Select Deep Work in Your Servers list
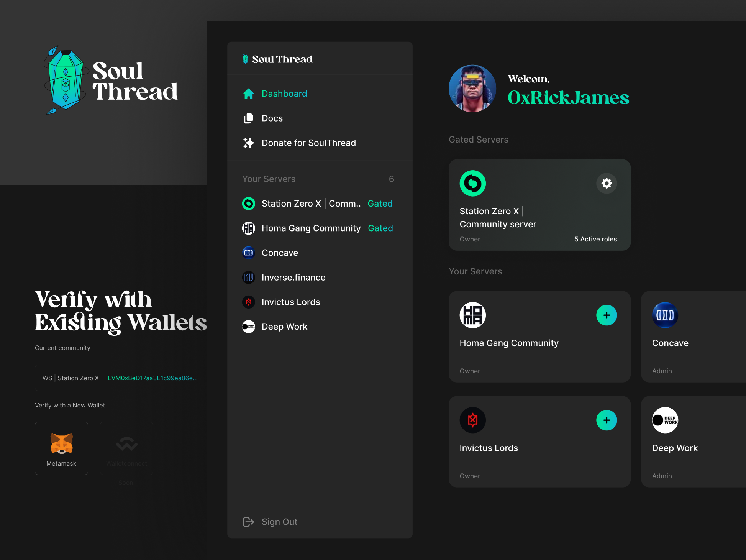 click(284, 327)
